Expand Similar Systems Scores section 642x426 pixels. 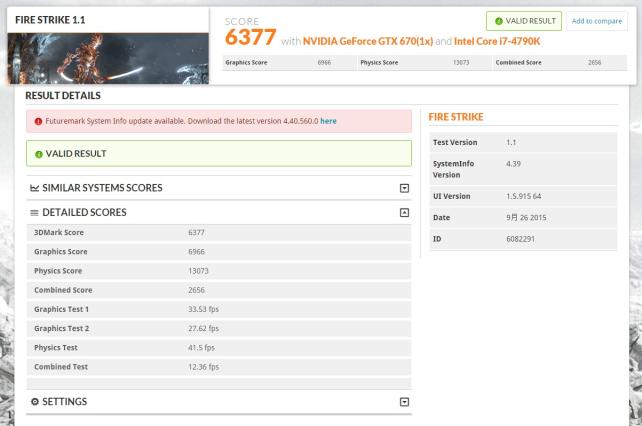click(x=404, y=188)
